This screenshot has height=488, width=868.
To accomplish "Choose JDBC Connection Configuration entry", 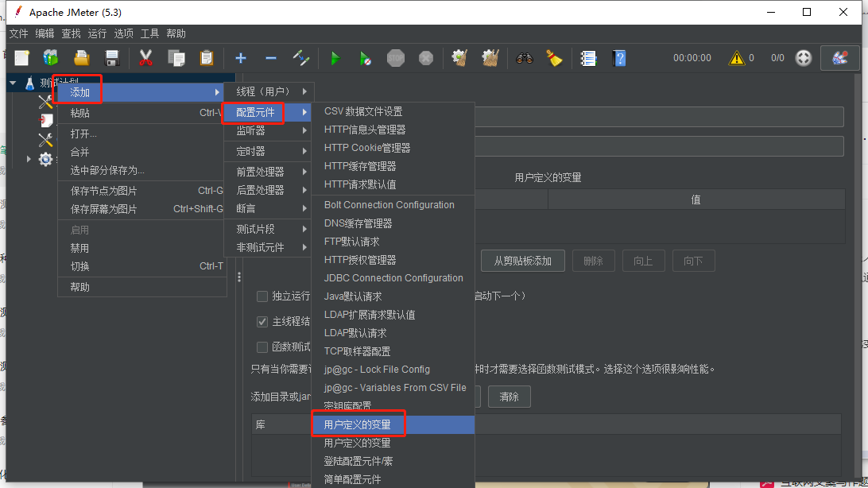I will pos(393,277).
